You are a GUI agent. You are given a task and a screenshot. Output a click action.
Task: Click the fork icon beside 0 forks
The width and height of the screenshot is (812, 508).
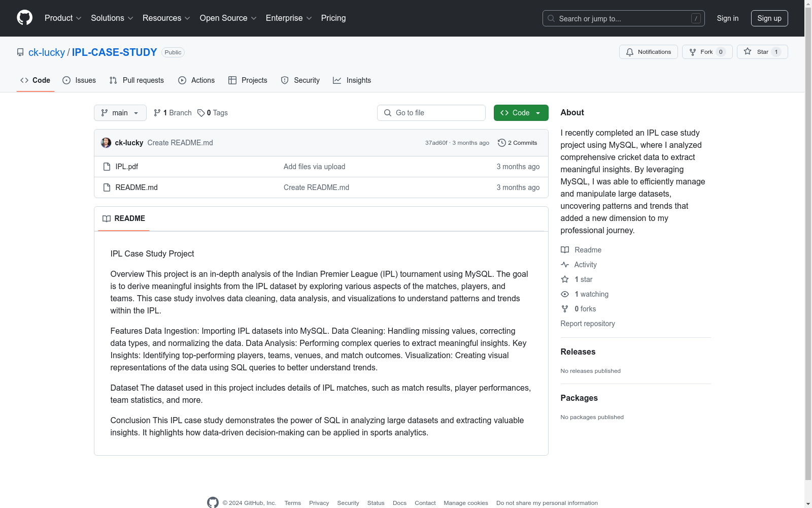pos(565,309)
